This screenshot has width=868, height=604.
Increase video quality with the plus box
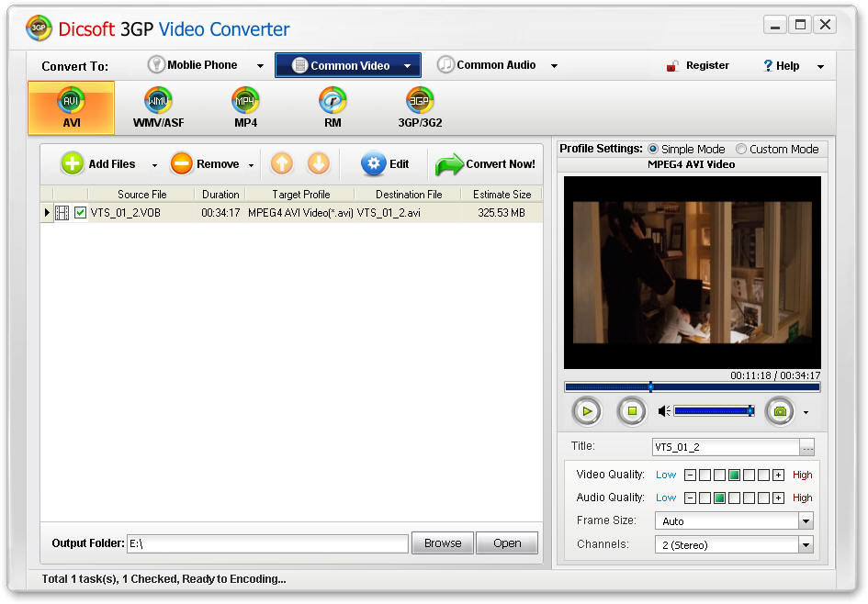pos(778,475)
